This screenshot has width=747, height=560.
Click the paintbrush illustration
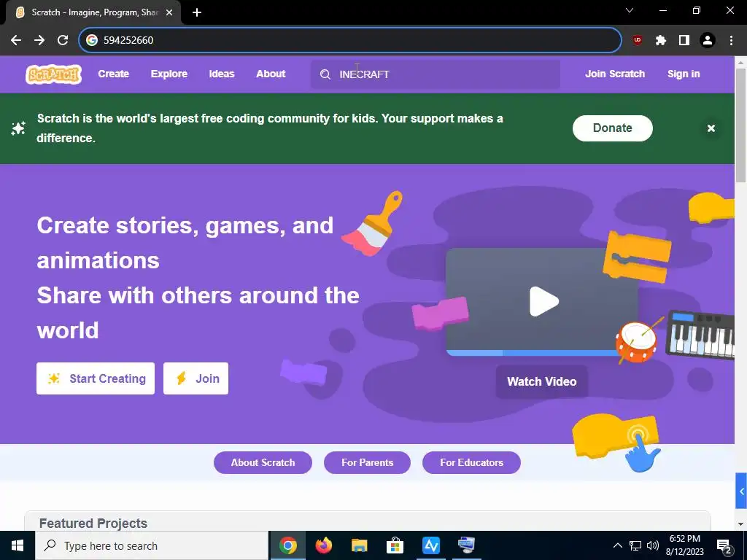[x=373, y=223]
